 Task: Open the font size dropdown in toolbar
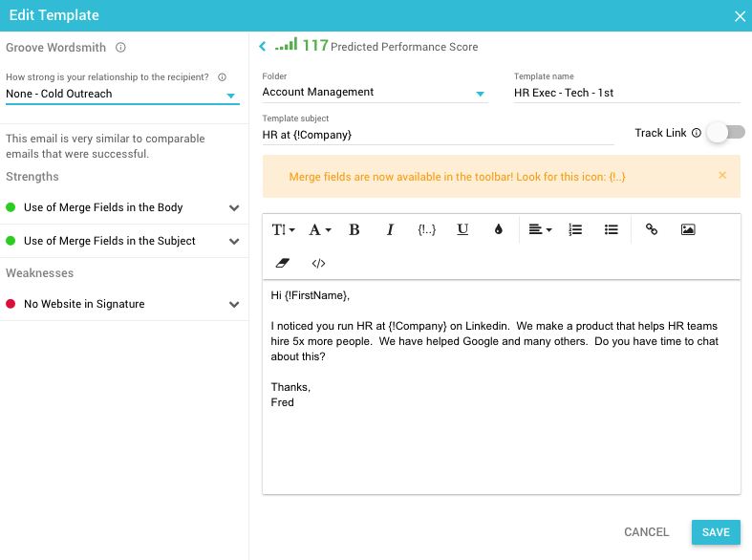(x=283, y=229)
